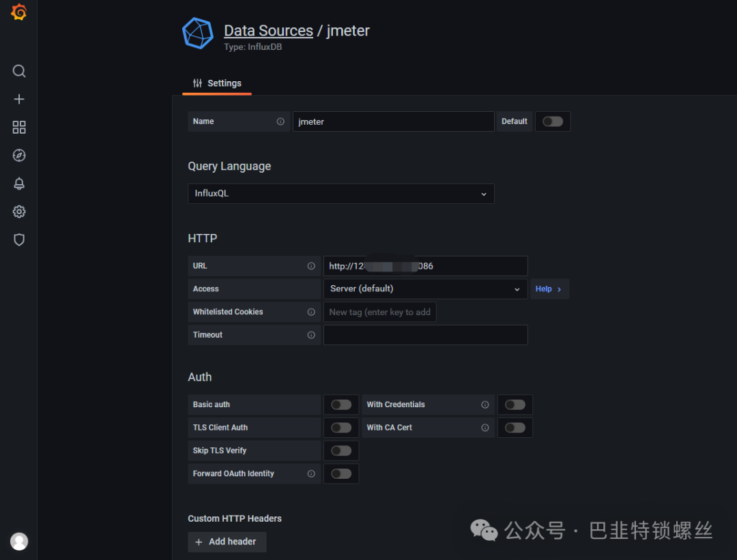Enable the With Credentials switch
The image size is (737, 560).
tap(515, 404)
